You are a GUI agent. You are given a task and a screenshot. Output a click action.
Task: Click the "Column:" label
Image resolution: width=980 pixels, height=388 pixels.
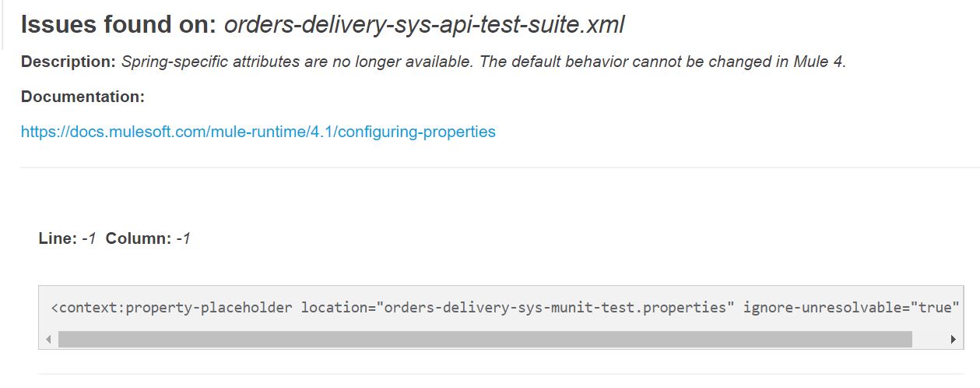point(139,238)
